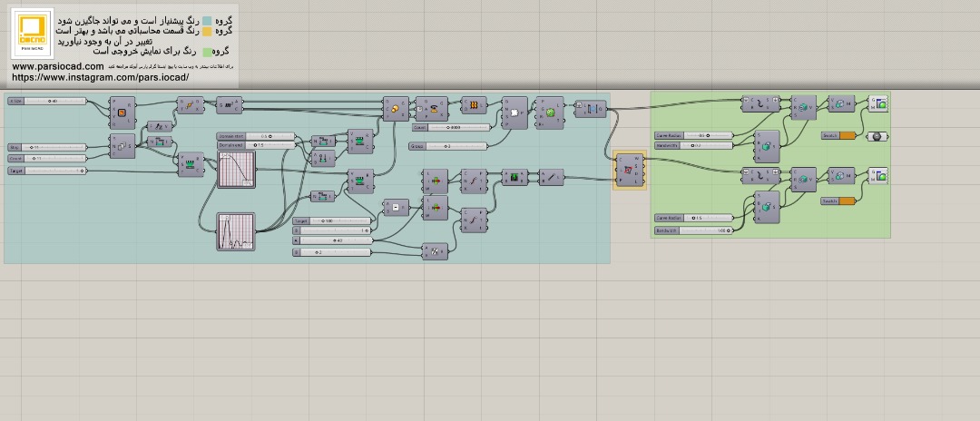980x421 pixels.
Task: Select the green-icon component left of Line component
Action: [514, 178]
